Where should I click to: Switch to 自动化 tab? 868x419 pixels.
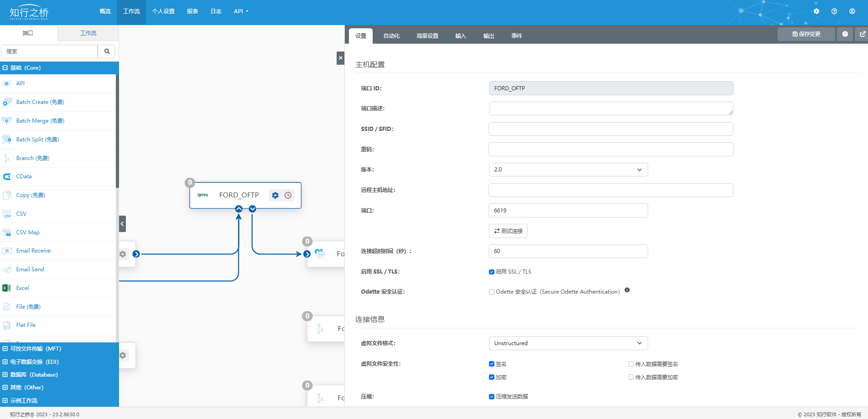click(391, 36)
